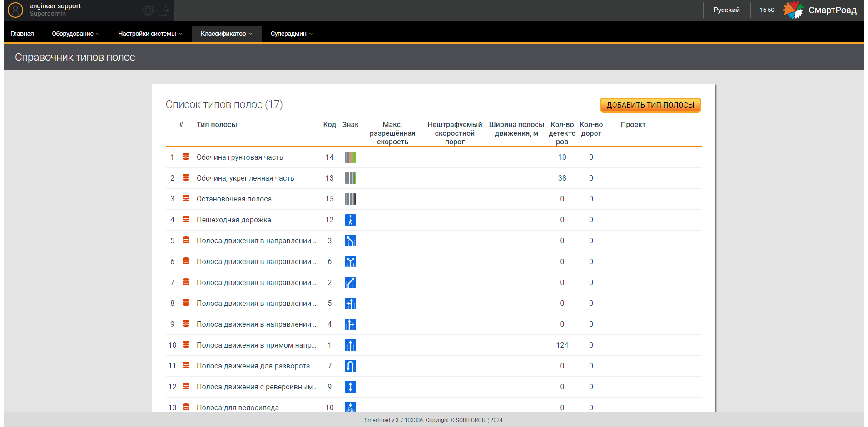This screenshot has width=868, height=427.
Task: Expand the Оборудование menu
Action: pyautogui.click(x=75, y=34)
